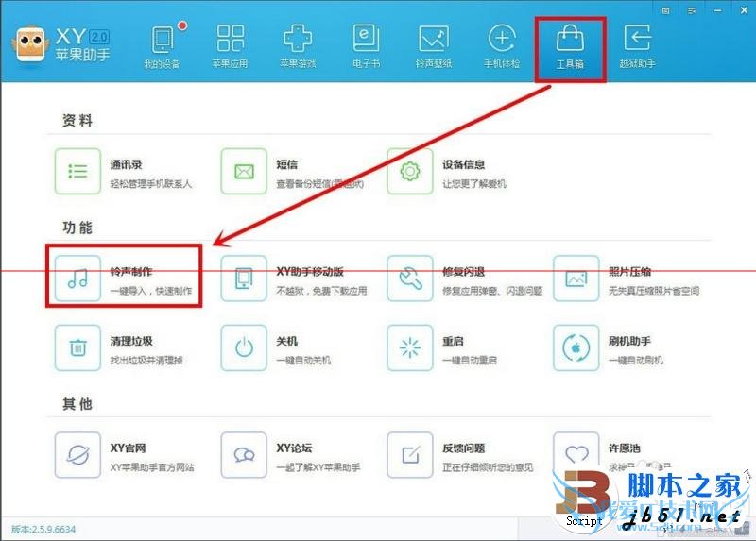Switch to 电子书 tab

(366, 47)
